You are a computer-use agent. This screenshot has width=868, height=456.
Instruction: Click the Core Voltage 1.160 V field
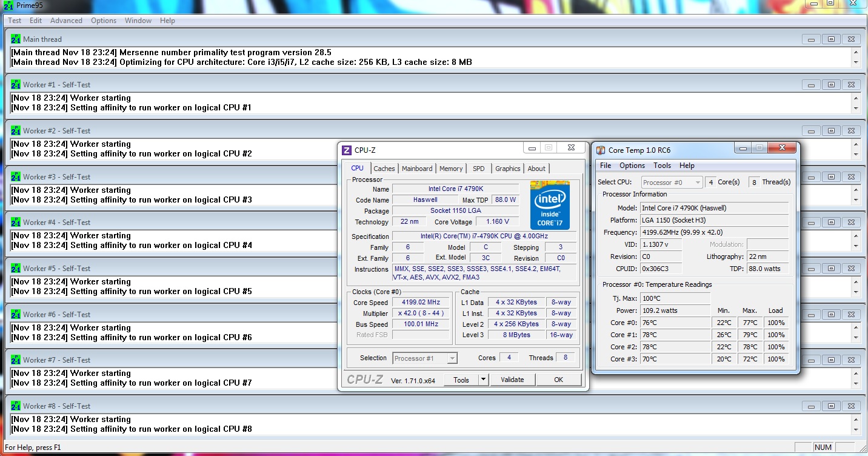497,222
